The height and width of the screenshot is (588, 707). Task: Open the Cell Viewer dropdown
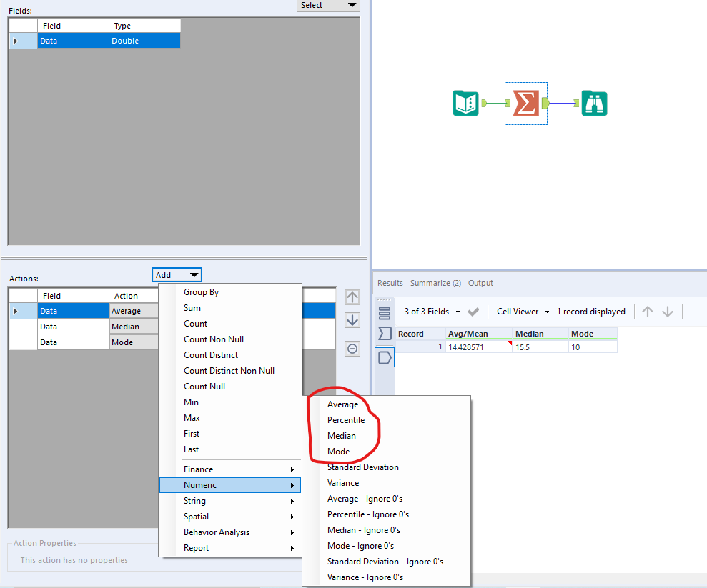pos(522,311)
